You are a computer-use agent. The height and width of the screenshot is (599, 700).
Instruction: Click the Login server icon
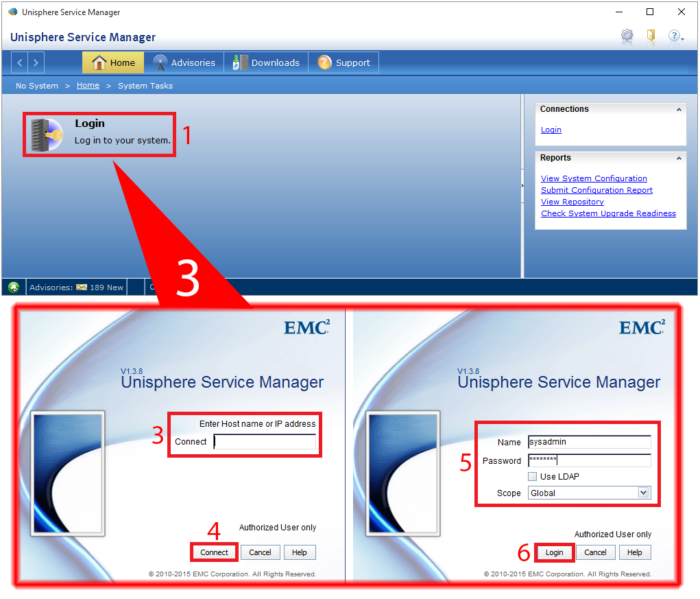coord(44,133)
